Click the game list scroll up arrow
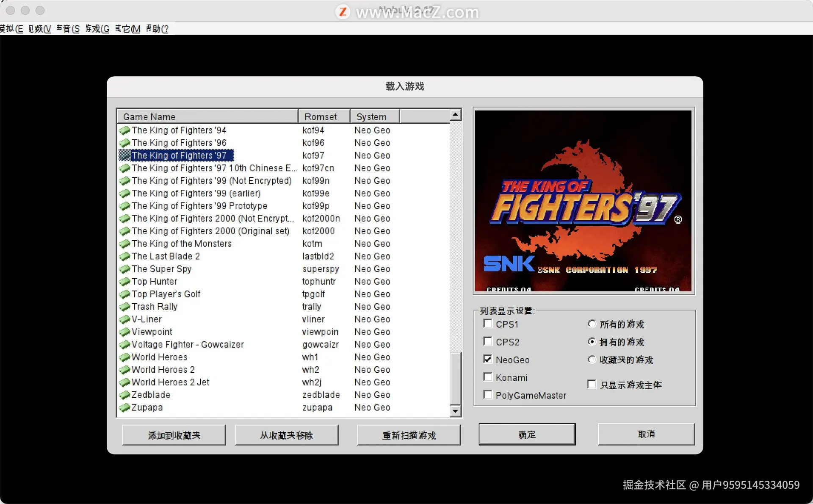The width and height of the screenshot is (813, 504). click(455, 115)
